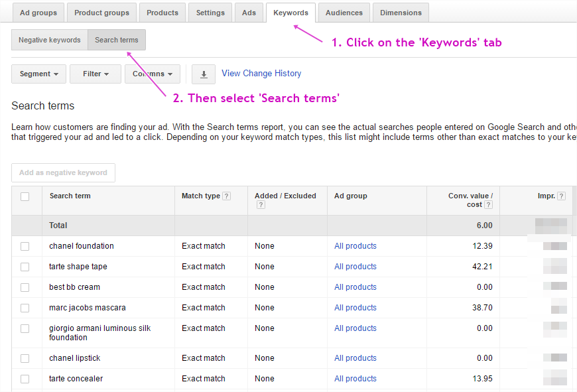
Task: Click help icon under Added / Excluded
Action: [261, 205]
